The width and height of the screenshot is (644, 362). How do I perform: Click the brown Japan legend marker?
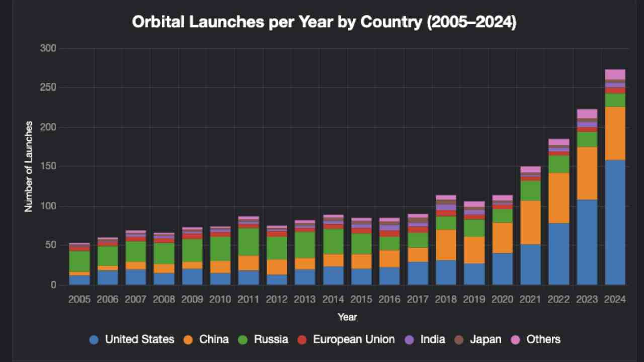(x=459, y=339)
